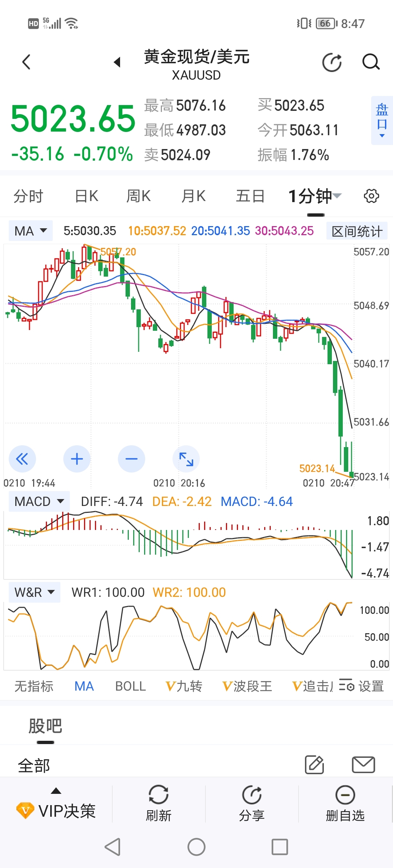Tap the 分享 share button
393x868 pixels.
(252, 804)
